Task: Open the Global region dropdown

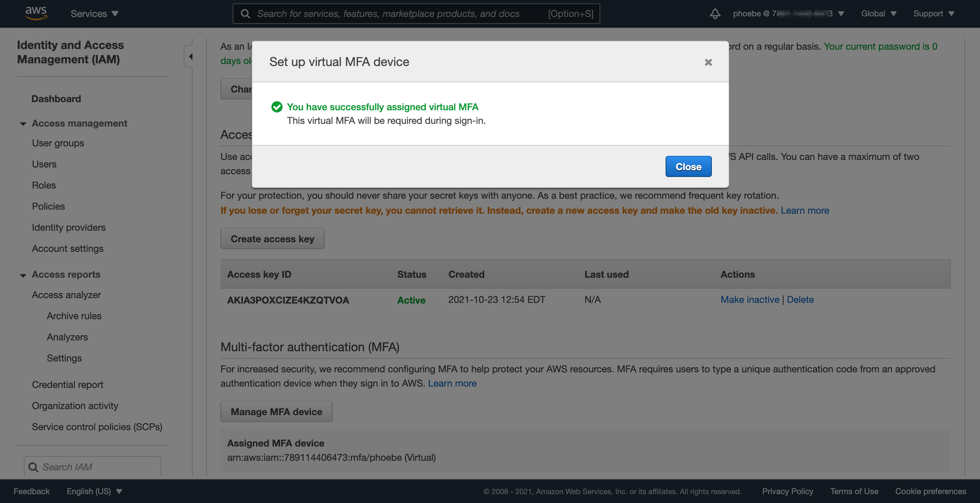Action: point(879,14)
